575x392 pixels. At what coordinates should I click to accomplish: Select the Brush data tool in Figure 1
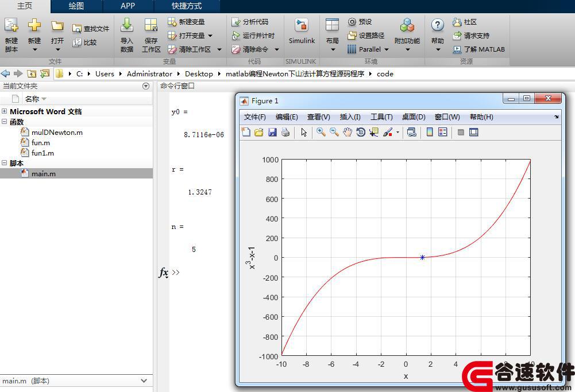click(x=388, y=132)
